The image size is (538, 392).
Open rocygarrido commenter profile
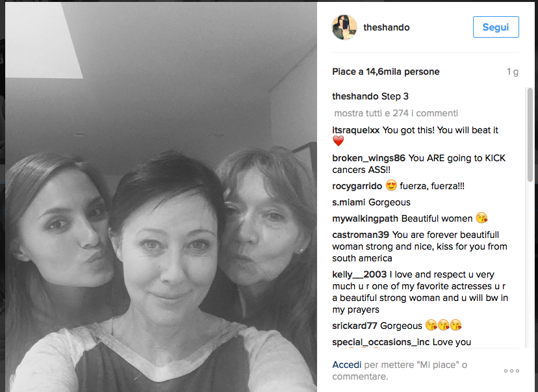[x=357, y=187]
